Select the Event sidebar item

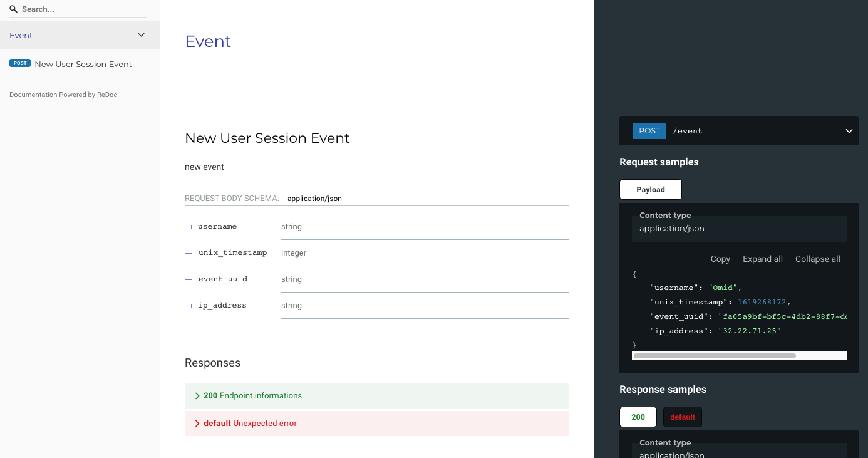(80, 35)
